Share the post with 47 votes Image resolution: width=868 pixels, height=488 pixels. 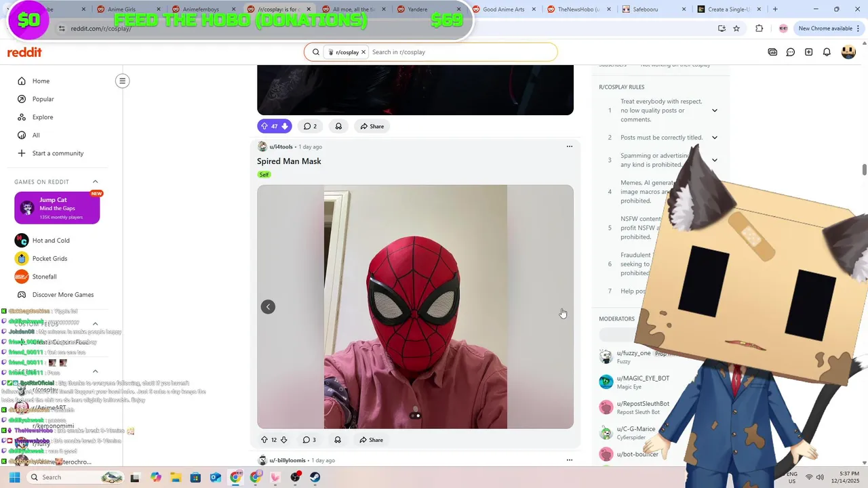(x=372, y=126)
